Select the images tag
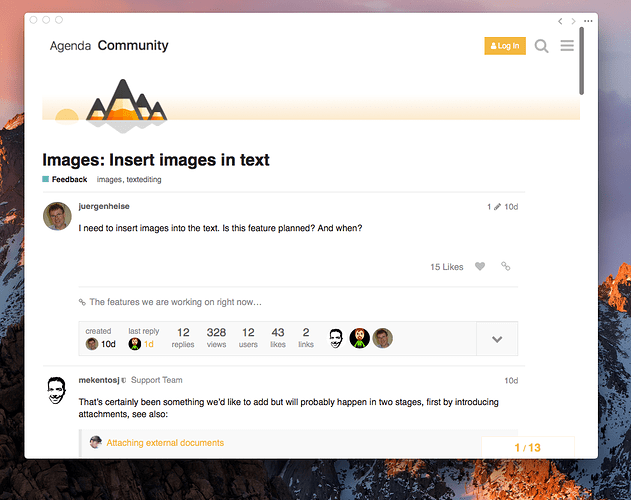The width and height of the screenshot is (631, 500). [x=109, y=180]
